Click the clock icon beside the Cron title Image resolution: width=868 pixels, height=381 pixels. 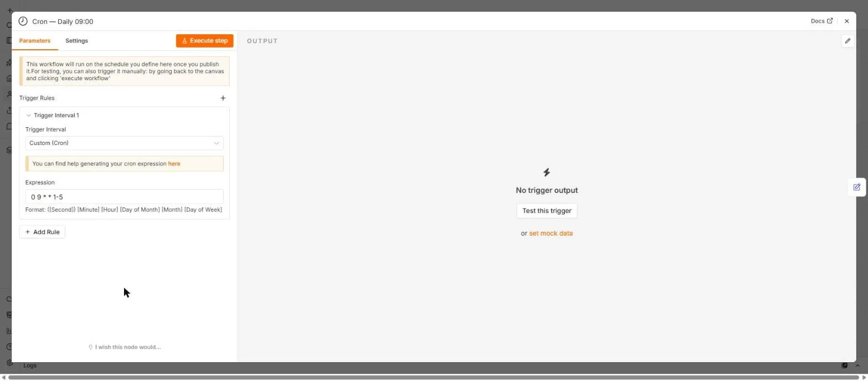point(23,21)
